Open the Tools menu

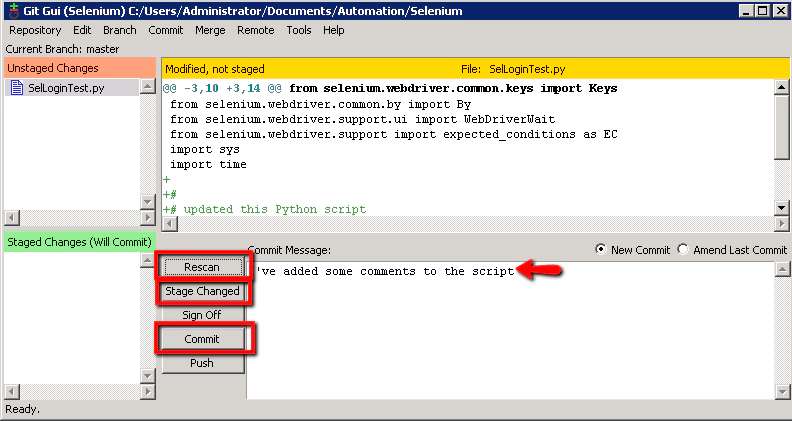(299, 30)
